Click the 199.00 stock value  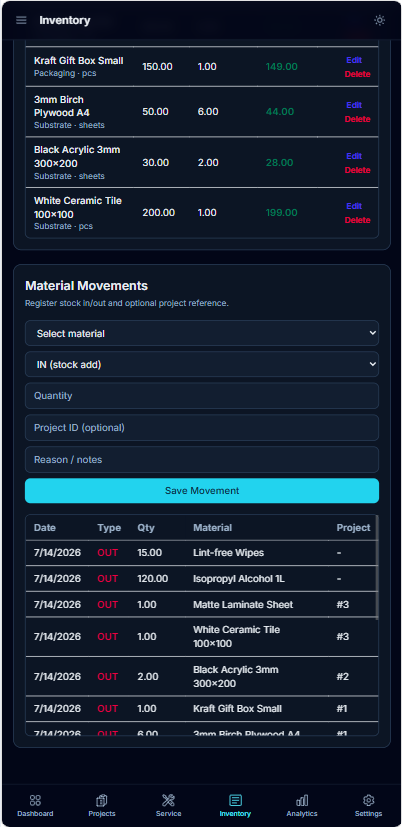point(282,213)
